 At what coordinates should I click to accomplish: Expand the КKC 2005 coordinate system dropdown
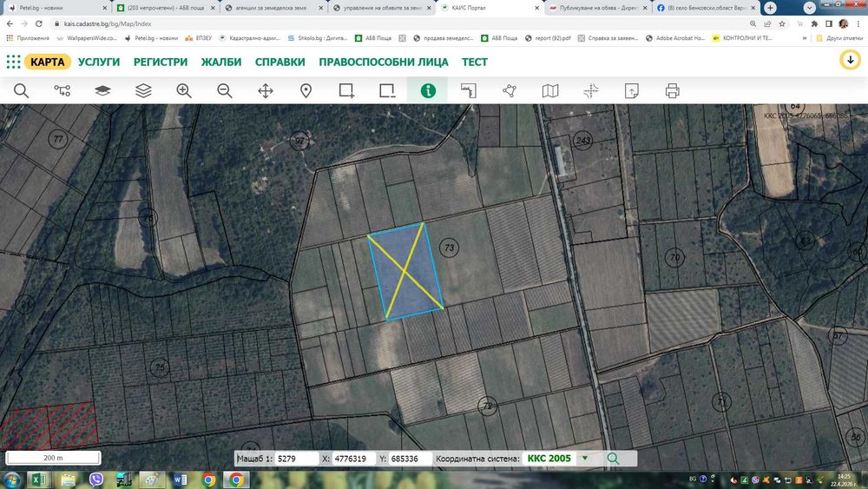pos(584,459)
